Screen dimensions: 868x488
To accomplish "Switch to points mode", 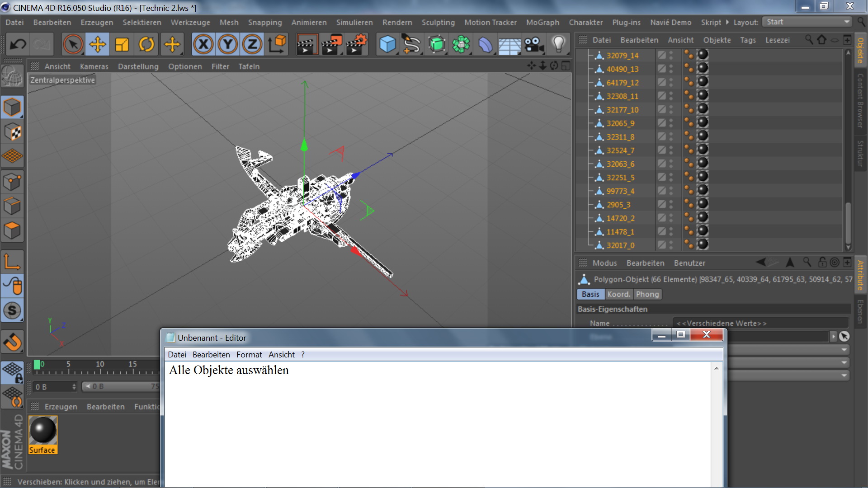I will pyautogui.click(x=12, y=182).
